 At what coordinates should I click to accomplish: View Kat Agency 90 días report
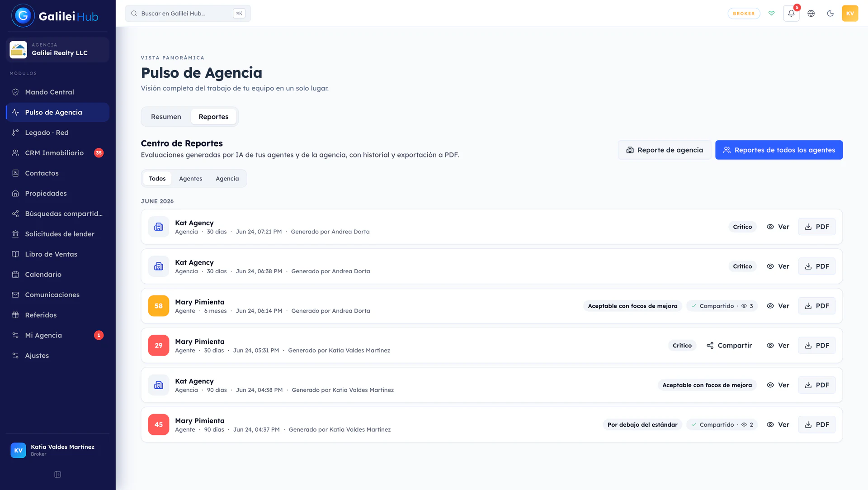[778, 385]
